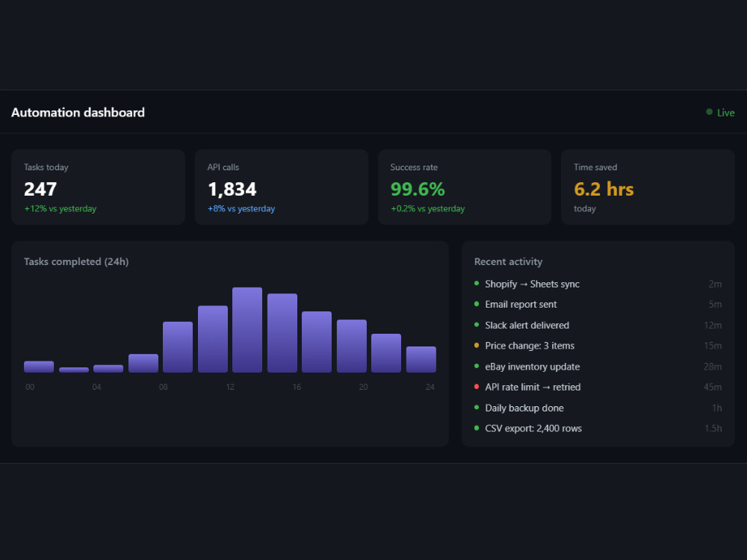Select the Slack alert delivered activity
This screenshot has width=747, height=560.
(598, 326)
